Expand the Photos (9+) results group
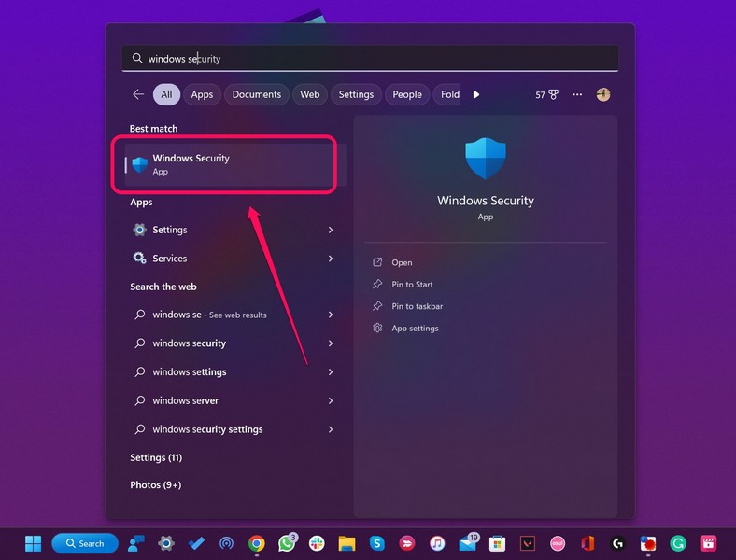 tap(155, 484)
